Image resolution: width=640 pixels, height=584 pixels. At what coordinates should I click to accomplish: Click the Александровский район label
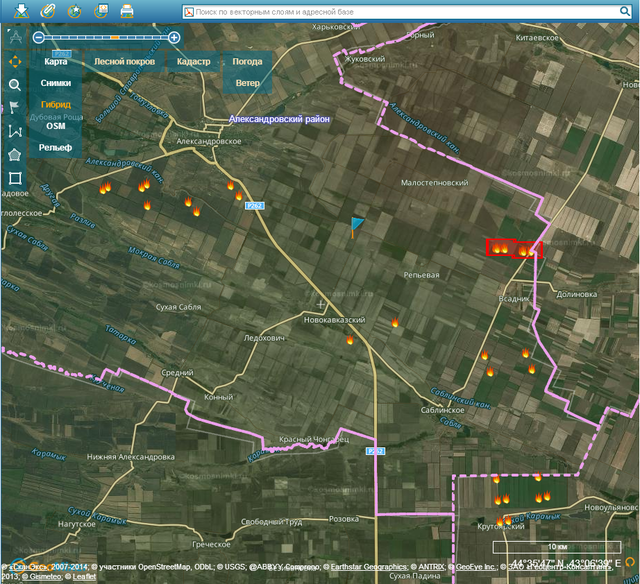[279, 119]
